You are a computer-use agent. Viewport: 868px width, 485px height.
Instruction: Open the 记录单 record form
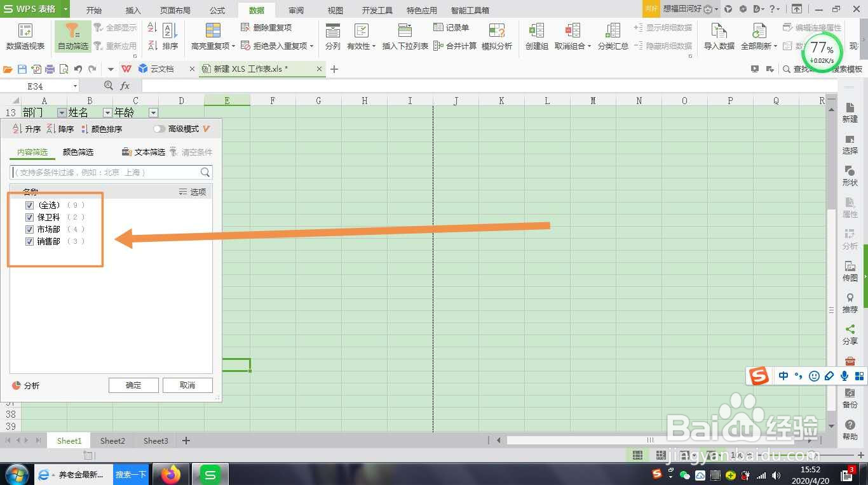pyautogui.click(x=452, y=28)
